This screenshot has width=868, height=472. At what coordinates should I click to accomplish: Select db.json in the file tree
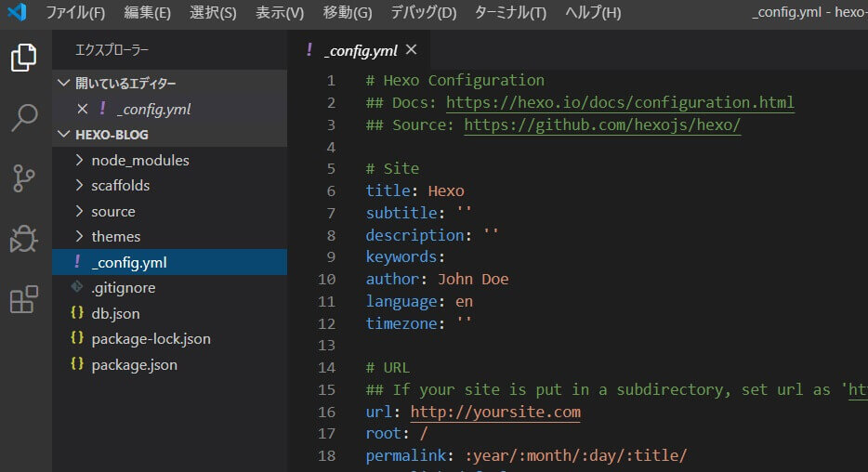coord(169,313)
